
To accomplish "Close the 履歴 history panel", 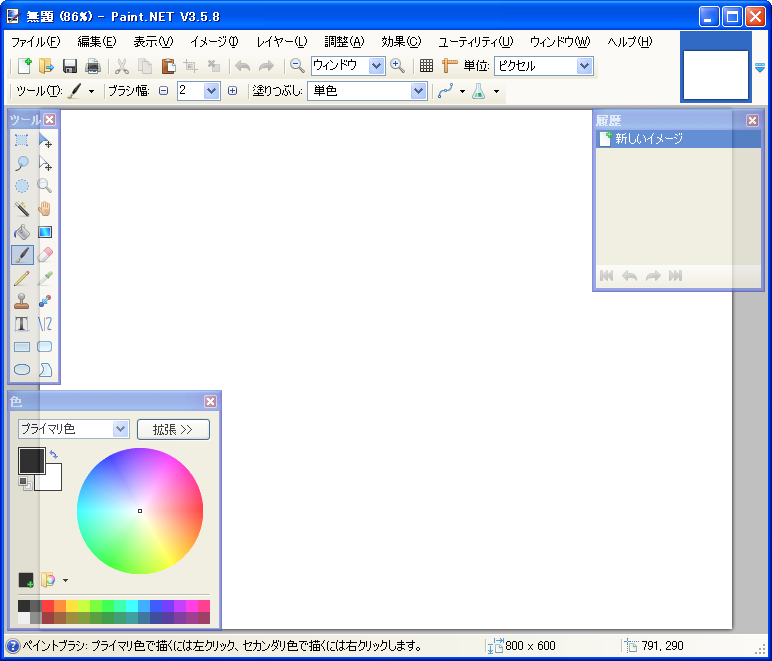I will pos(752,121).
